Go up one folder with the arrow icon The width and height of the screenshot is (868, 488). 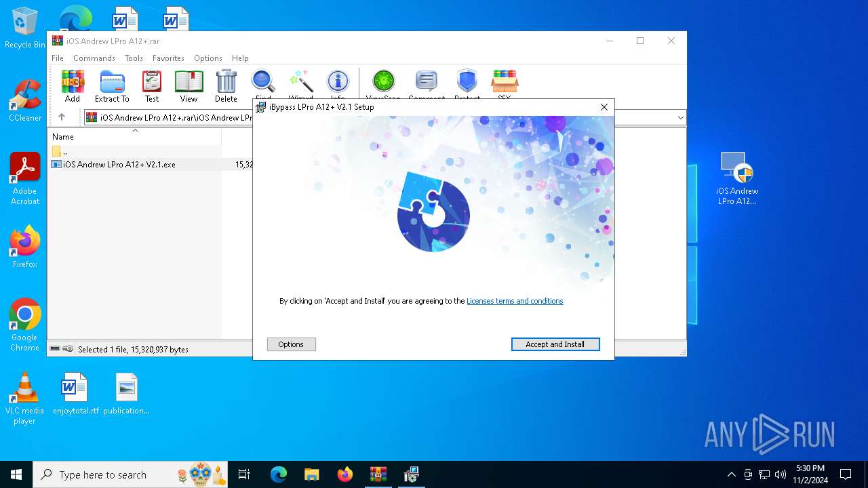(x=62, y=117)
